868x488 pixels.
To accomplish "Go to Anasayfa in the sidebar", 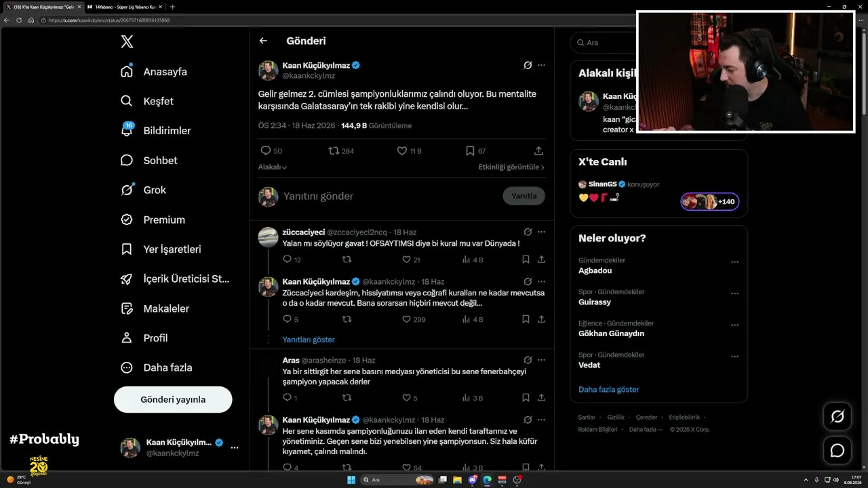I will pos(153,71).
